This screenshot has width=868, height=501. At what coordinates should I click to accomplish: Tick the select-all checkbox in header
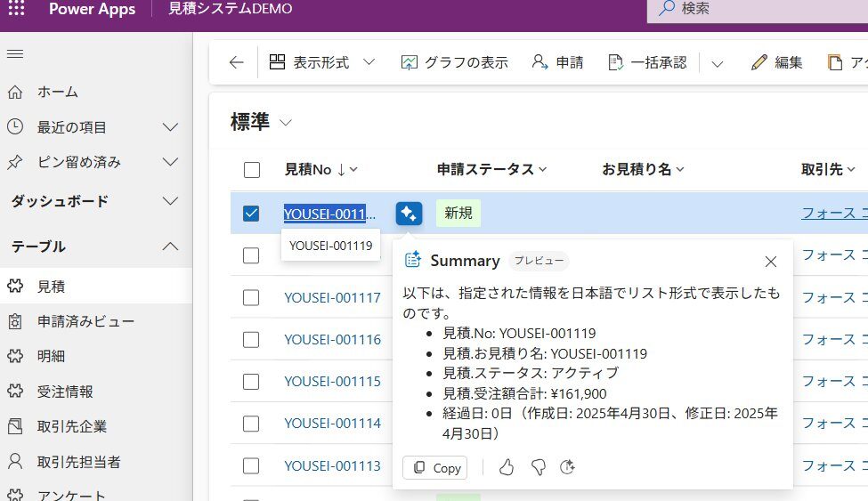click(252, 170)
